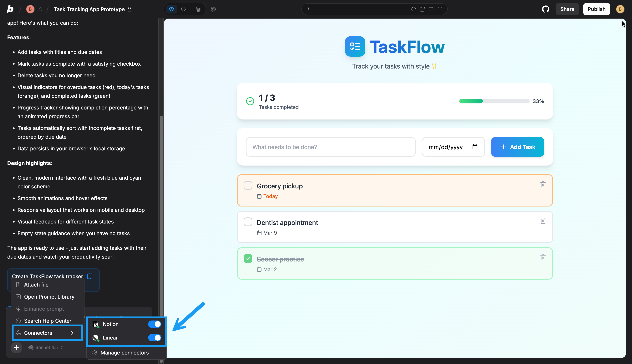
Task: Open preview in new tab icon
Action: (422, 9)
